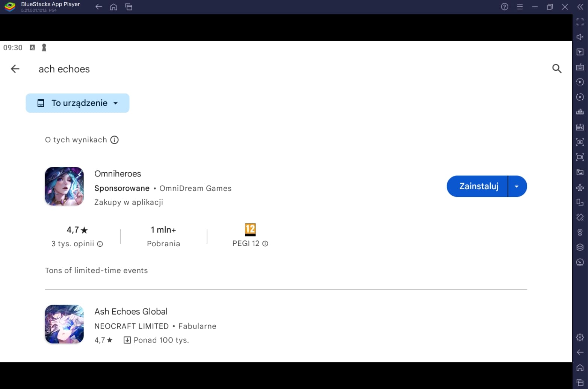This screenshot has height=389, width=588.
Task: Click 'Tons of limited-time events' text
Action: click(x=97, y=270)
